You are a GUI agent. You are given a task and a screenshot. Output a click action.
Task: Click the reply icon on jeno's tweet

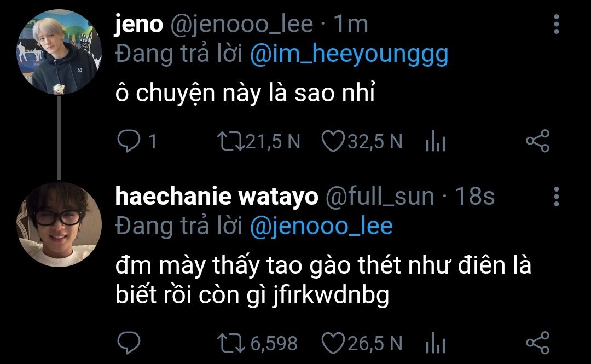coord(129,142)
